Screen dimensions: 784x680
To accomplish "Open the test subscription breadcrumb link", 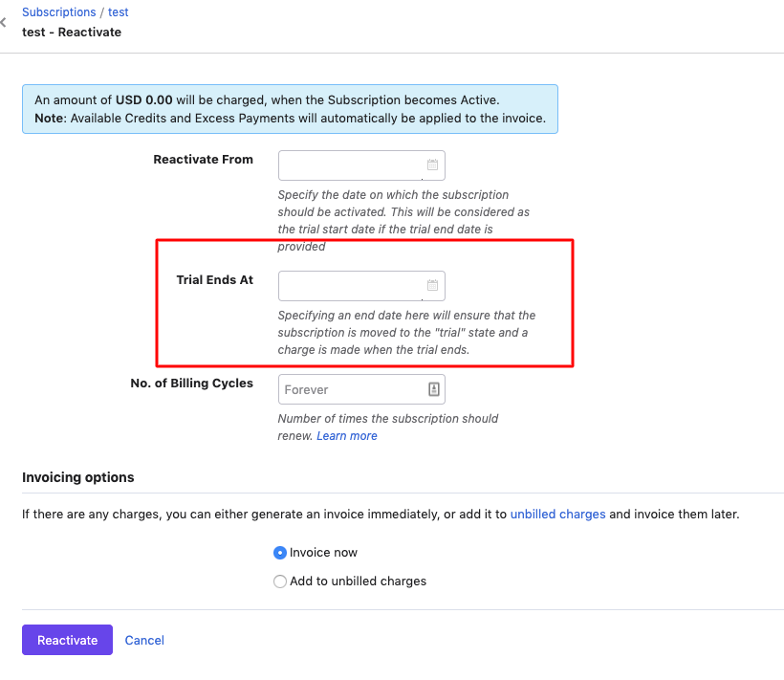I will pyautogui.click(x=118, y=12).
